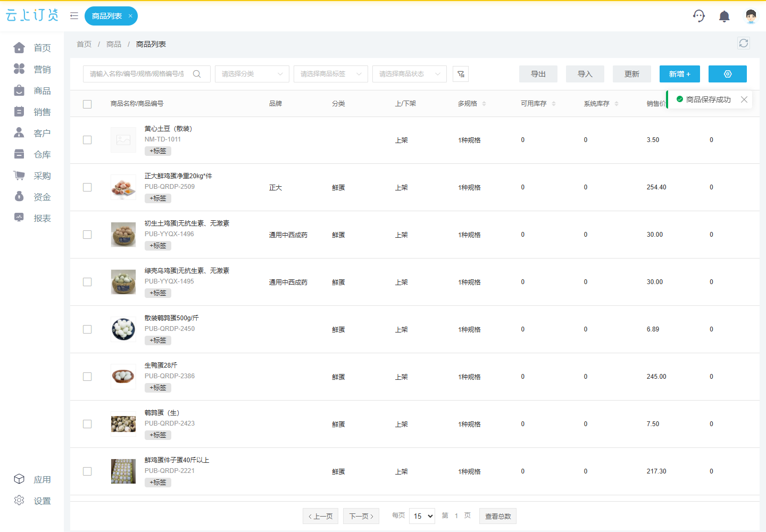Image resolution: width=766 pixels, height=532 pixels.
Task: Check the 生鸭蛋28斤 row checkbox
Action: pyautogui.click(x=87, y=377)
